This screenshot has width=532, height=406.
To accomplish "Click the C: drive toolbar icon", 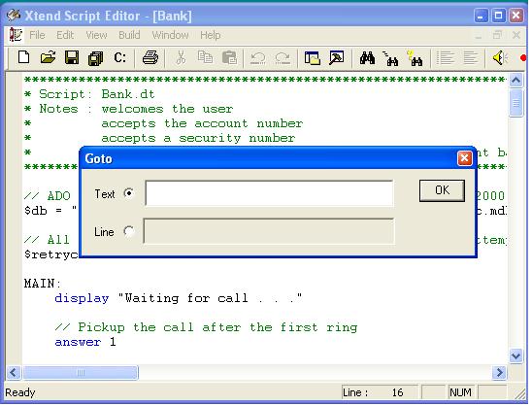I will coord(119,57).
